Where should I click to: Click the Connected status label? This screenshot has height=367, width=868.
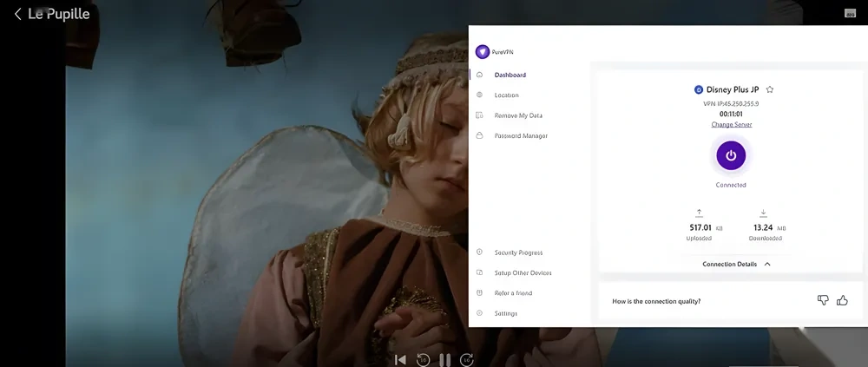(731, 185)
